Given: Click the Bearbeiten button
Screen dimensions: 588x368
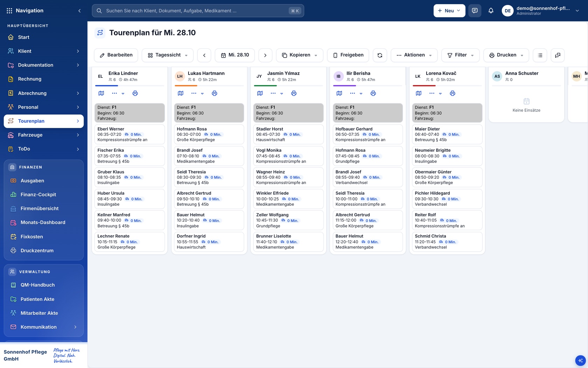Looking at the screenshot, I should click(x=116, y=55).
